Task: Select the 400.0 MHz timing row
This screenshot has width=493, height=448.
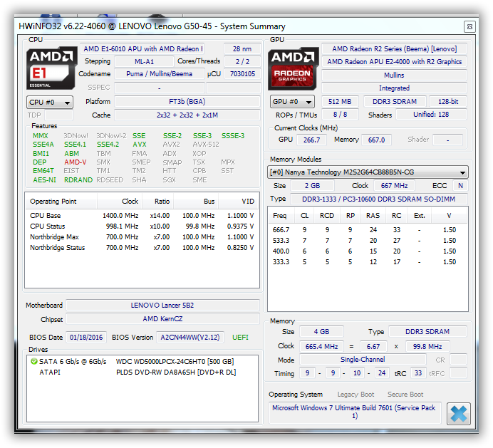Action: 368,251
